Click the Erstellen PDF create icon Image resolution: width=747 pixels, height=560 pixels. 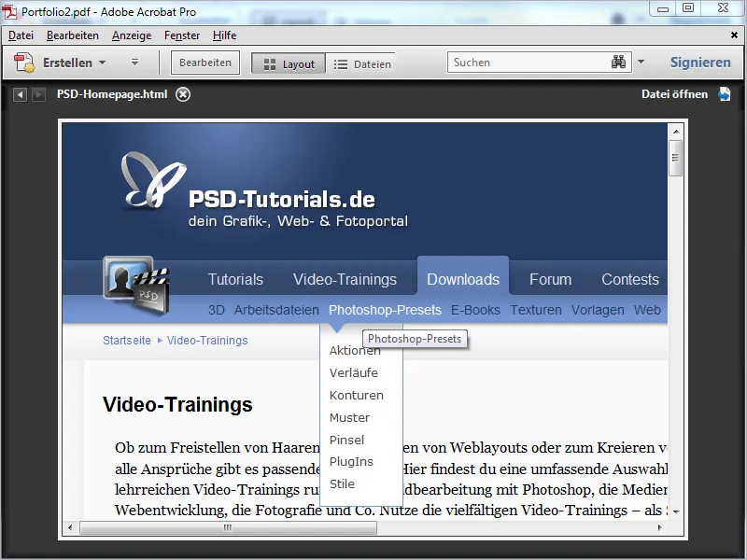click(24, 63)
